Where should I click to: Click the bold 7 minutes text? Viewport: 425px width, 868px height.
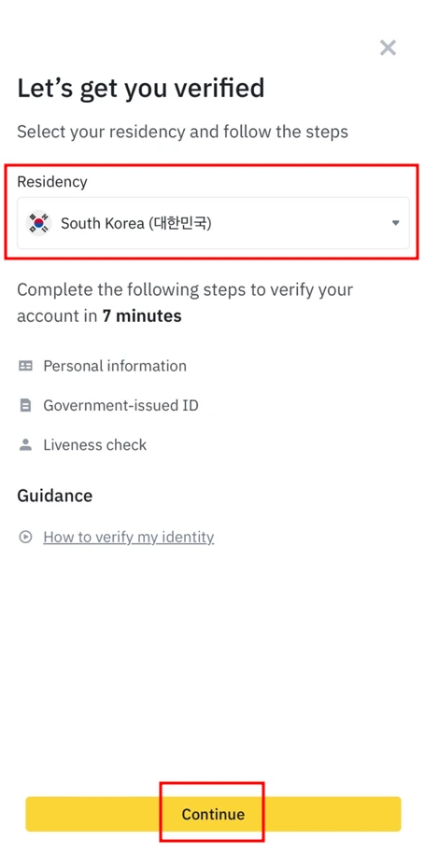pos(142,316)
